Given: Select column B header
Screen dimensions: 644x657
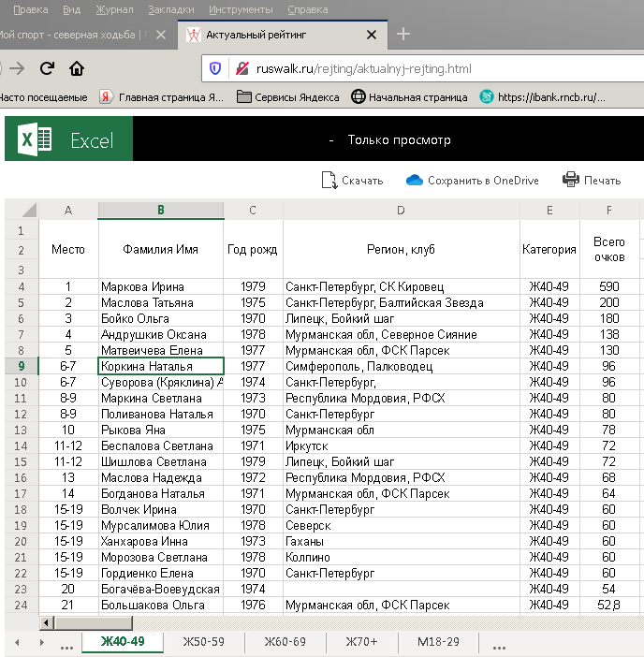Looking at the screenshot, I should point(160,210).
